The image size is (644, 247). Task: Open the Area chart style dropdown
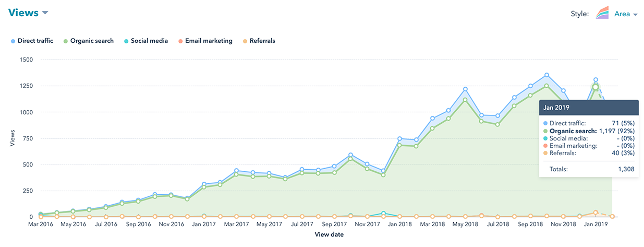[626, 15]
